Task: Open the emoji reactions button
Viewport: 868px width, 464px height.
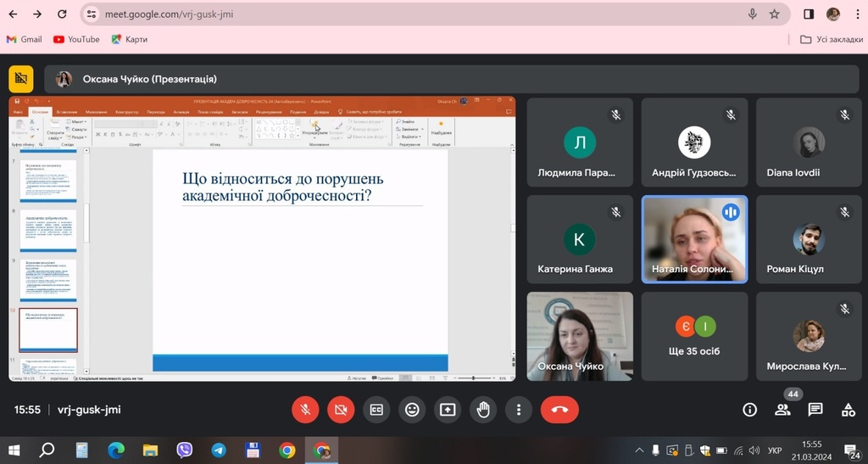Action: (x=412, y=410)
